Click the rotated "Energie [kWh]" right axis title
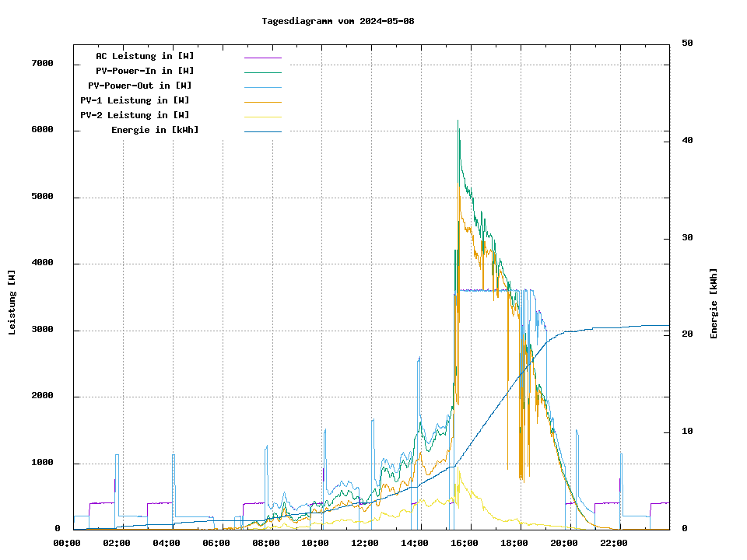The height and width of the screenshot is (560, 747). pos(714,303)
